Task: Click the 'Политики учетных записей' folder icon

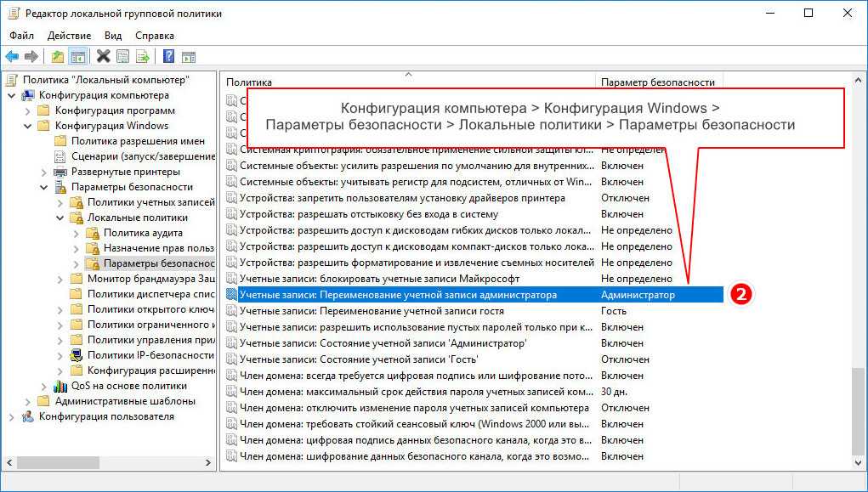Action: click(x=77, y=202)
